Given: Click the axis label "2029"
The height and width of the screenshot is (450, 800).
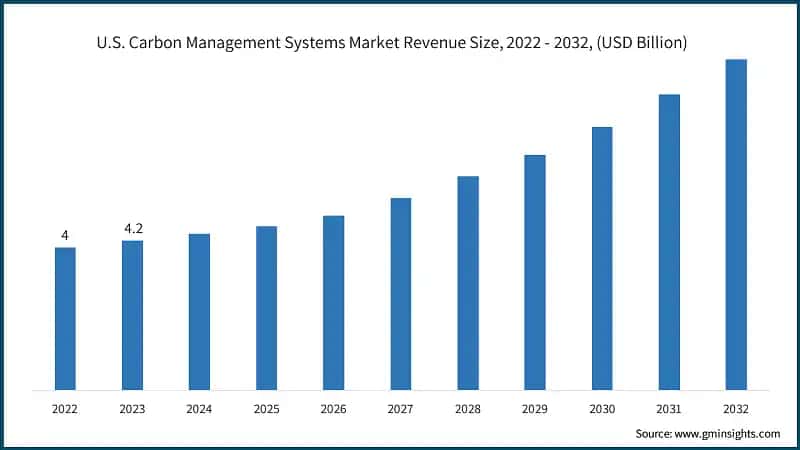Looking at the screenshot, I should tap(535, 409).
